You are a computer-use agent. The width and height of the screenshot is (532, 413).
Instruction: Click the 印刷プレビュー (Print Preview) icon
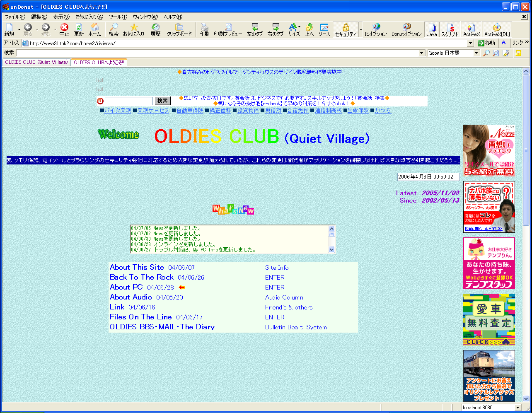[x=228, y=29]
